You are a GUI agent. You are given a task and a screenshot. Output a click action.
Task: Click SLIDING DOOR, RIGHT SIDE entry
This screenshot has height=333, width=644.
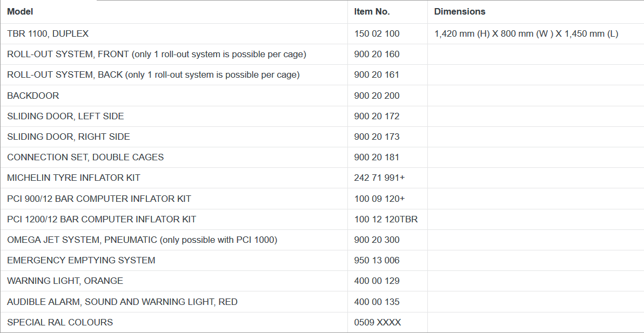click(69, 137)
